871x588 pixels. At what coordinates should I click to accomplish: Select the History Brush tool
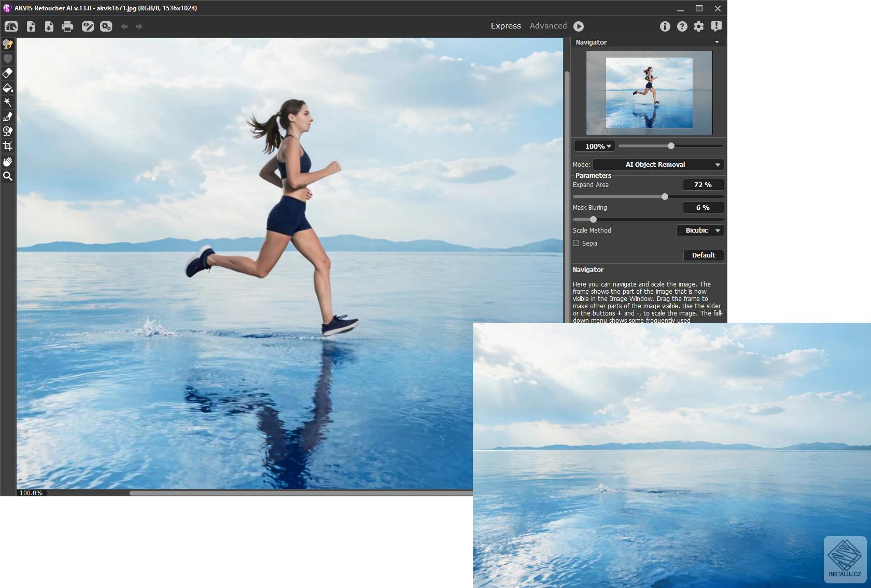8,131
